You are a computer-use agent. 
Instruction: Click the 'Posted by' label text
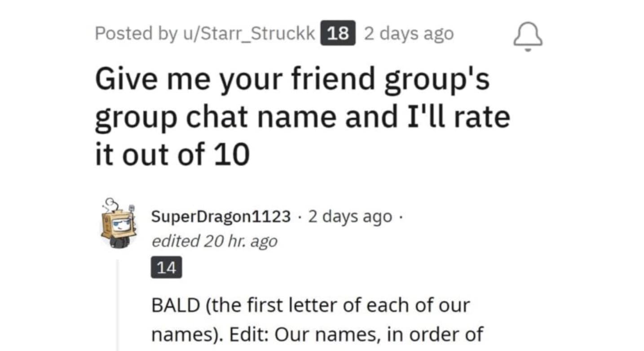136,34
